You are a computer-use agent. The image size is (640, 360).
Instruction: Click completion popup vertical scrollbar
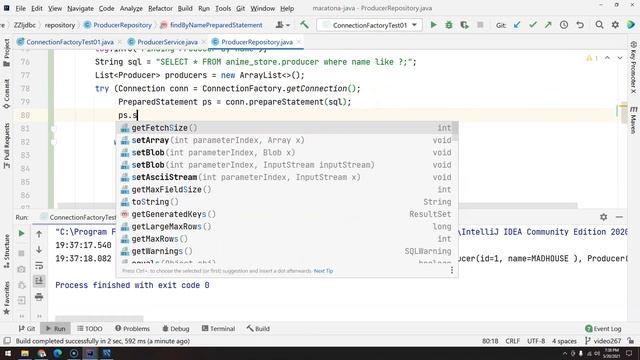455,132
